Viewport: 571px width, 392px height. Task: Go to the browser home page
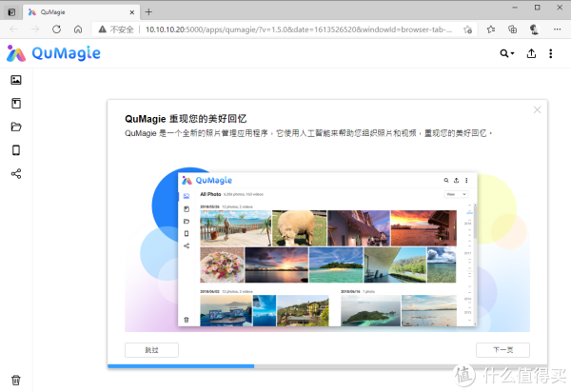click(x=78, y=29)
